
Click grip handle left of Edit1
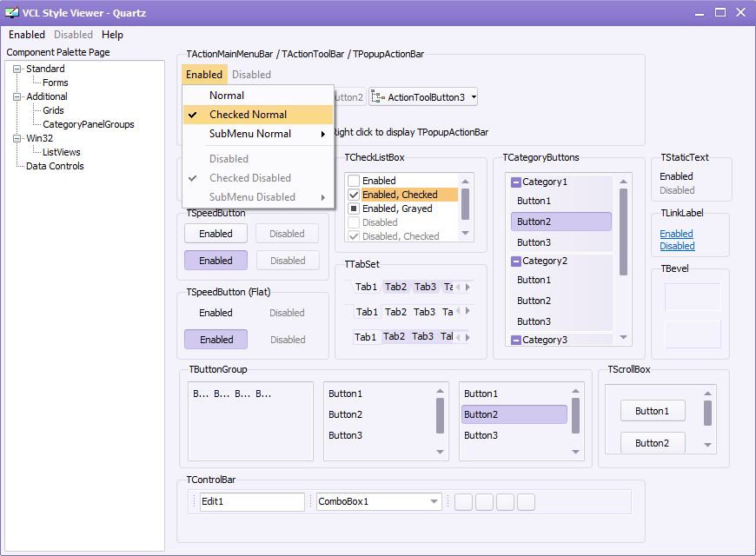click(195, 502)
